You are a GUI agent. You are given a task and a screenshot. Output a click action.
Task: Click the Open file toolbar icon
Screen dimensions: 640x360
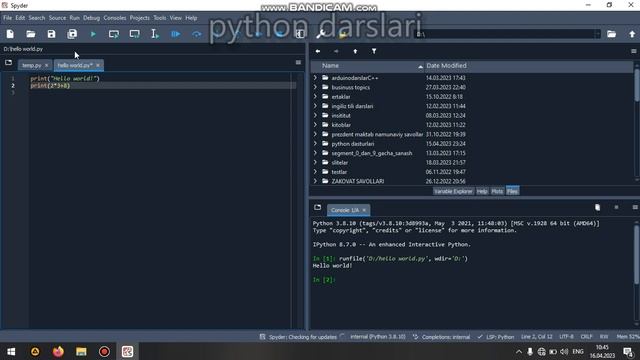[31, 34]
